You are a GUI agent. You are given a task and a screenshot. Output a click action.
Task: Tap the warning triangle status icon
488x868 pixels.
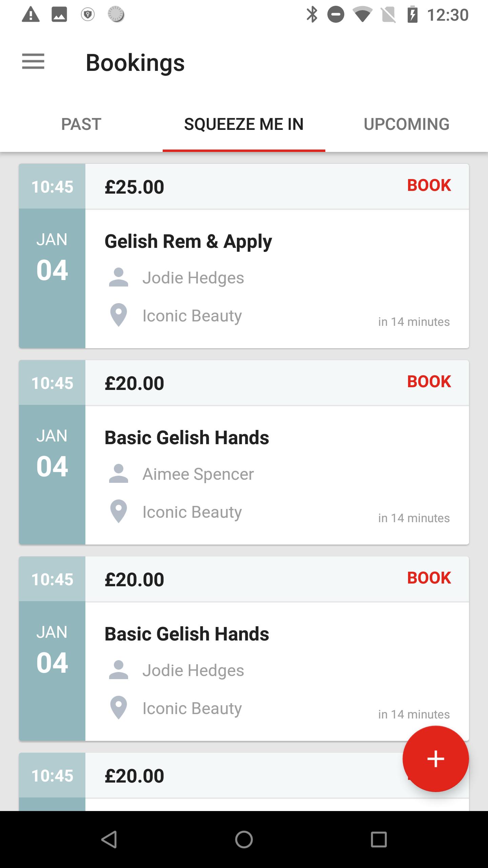click(x=30, y=15)
